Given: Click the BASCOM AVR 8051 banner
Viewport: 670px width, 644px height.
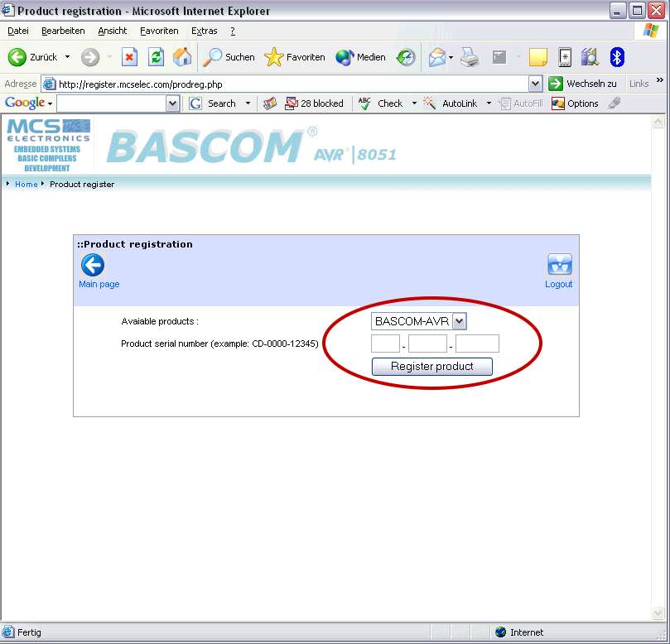Looking at the screenshot, I should click(x=251, y=146).
